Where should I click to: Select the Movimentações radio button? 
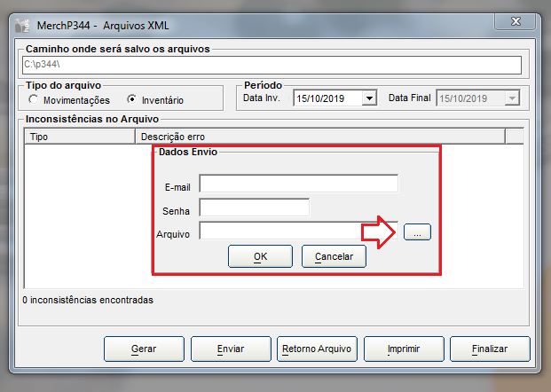tap(33, 99)
